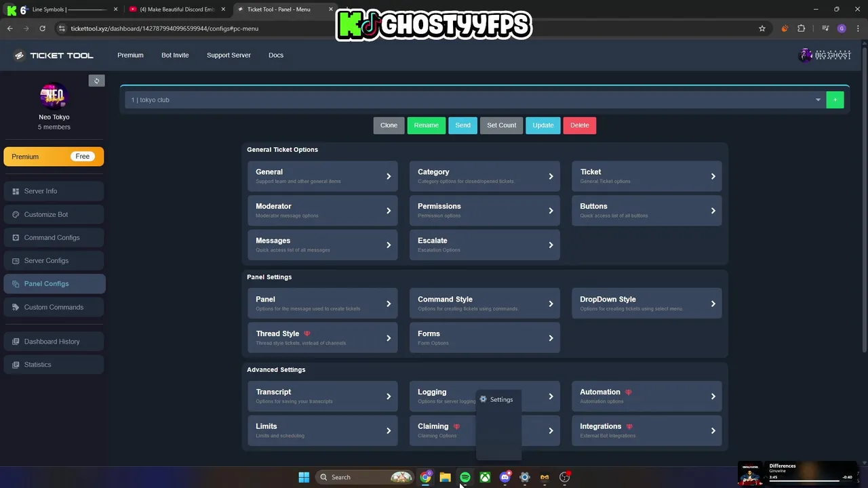
Task: Click the refresh icon above server avatar
Action: [96, 81]
